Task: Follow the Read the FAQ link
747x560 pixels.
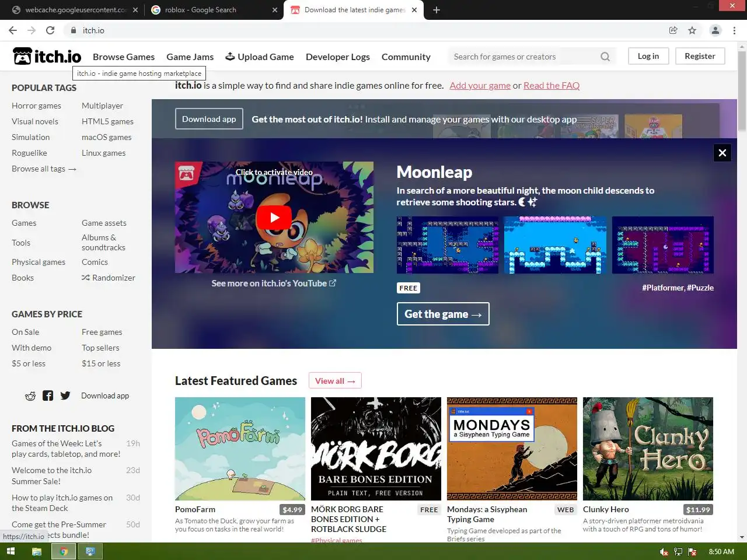Action: pos(551,85)
